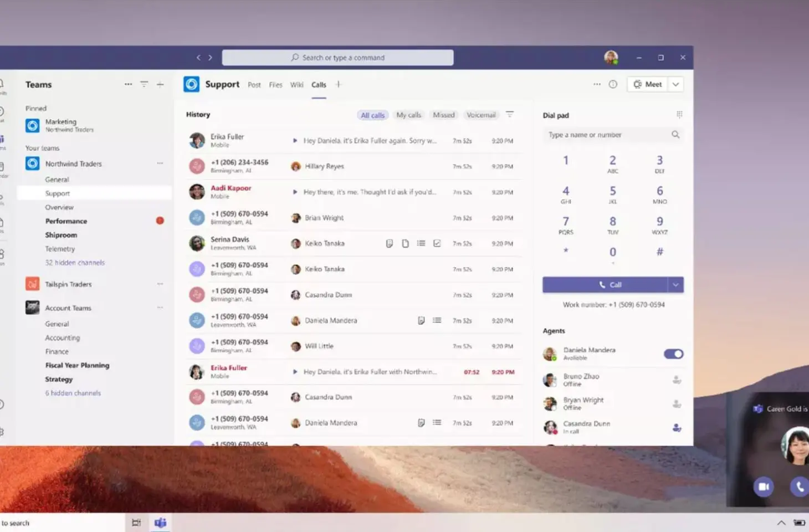The image size is (809, 532).
Task: Open Teams pane more options ellipsis
Action: (x=128, y=84)
